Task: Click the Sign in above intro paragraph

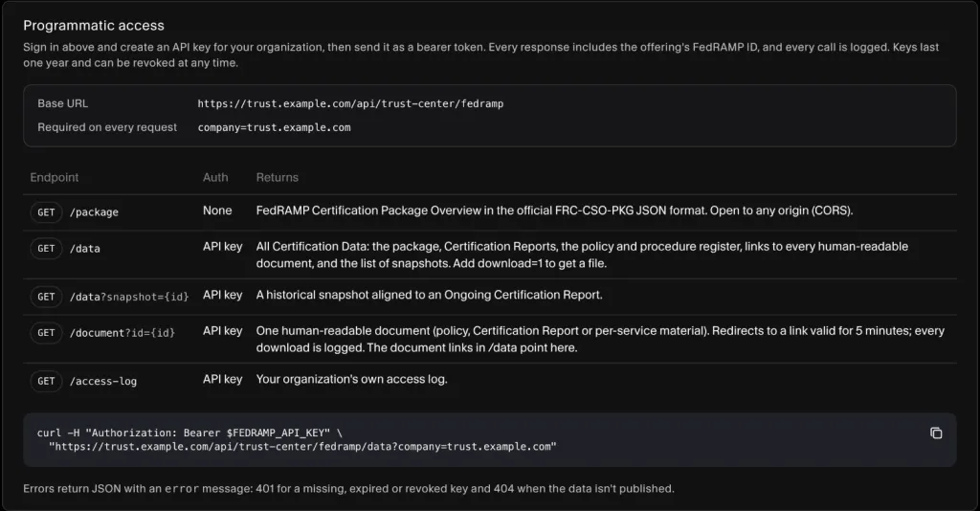Action: (481, 55)
